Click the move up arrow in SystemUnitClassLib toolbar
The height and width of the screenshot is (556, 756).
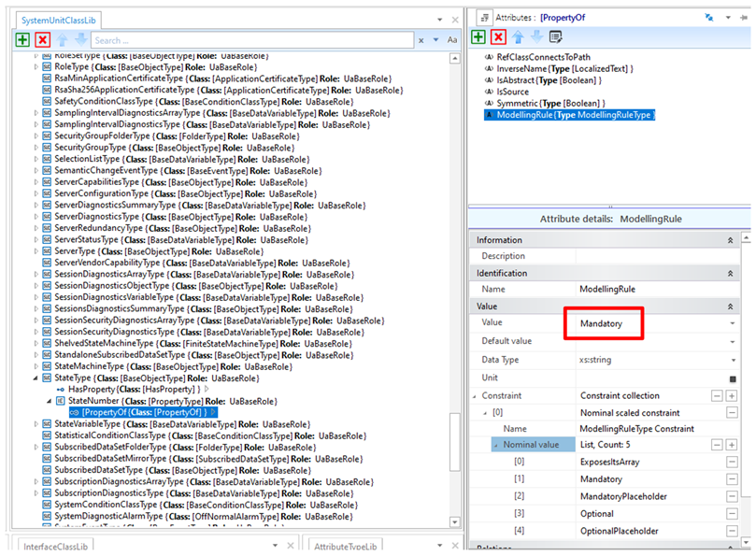pos(62,39)
